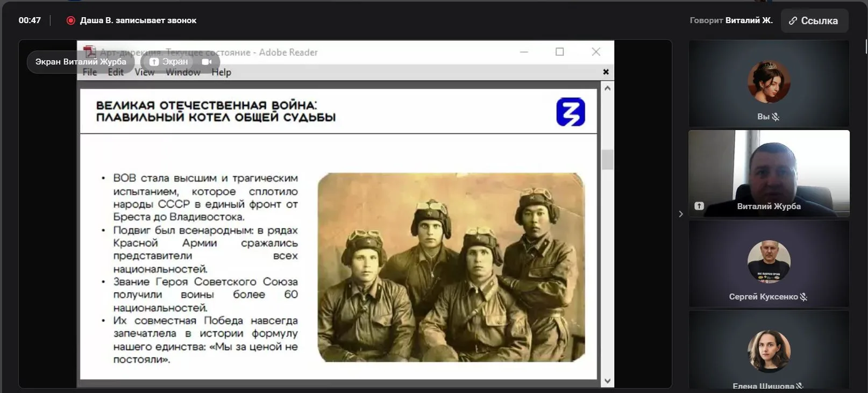The height and width of the screenshot is (393, 868).
Task: Click the Сергей Куксенко name label
Action: pyautogui.click(x=763, y=297)
